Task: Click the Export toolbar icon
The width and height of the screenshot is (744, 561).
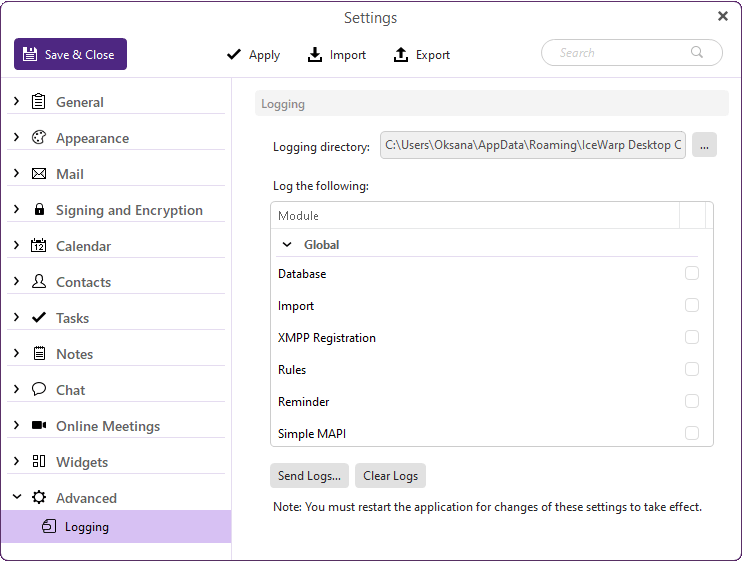Action: [x=400, y=55]
